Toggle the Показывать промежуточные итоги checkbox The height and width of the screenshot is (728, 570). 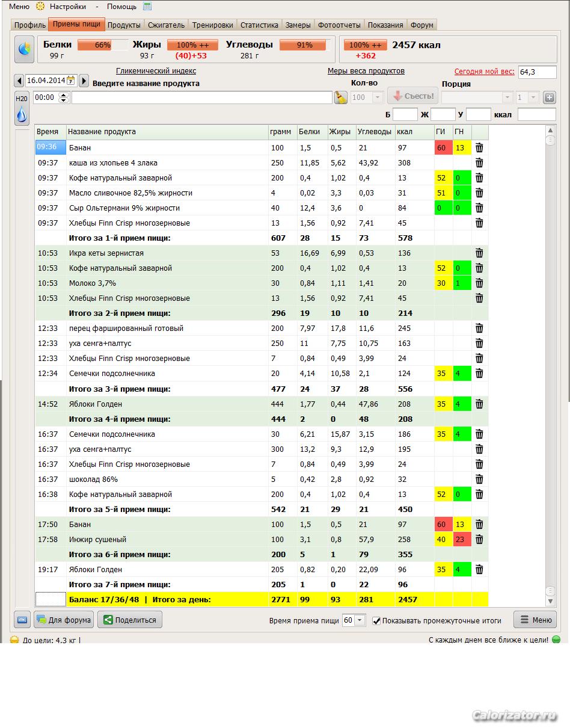[376, 620]
